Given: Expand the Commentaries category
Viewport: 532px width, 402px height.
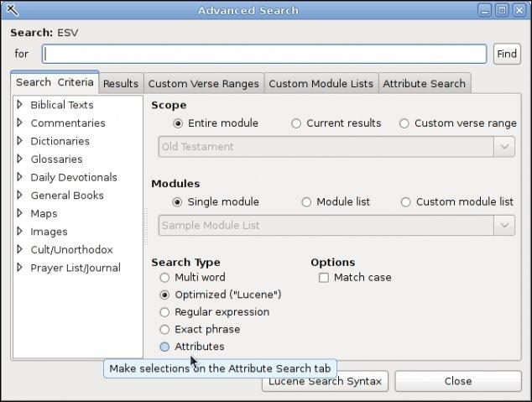Looking at the screenshot, I should point(19,123).
